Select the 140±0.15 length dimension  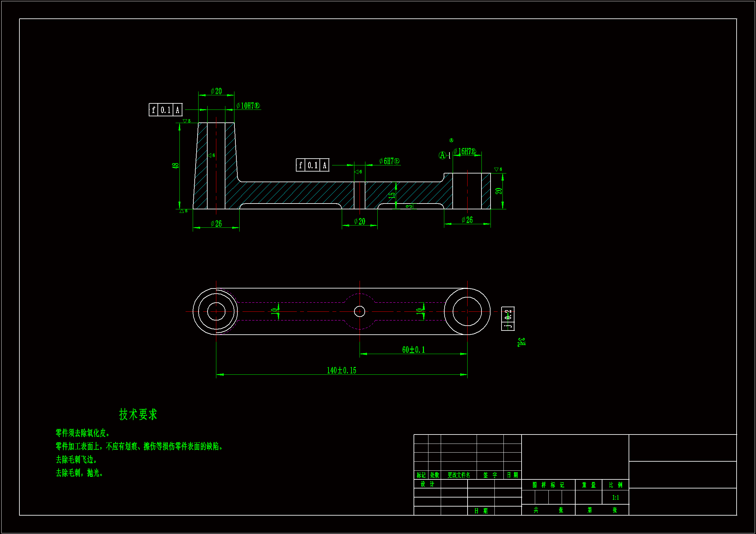click(341, 371)
